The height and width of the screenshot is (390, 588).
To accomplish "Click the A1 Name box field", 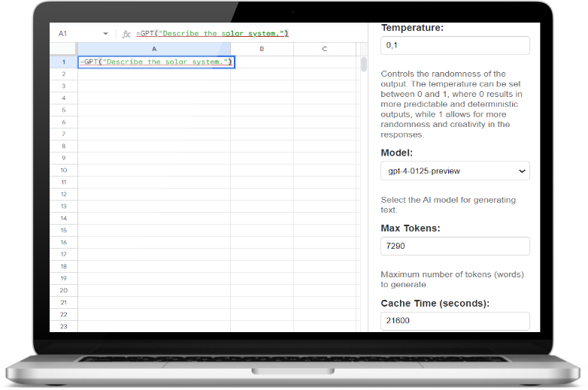I will [x=75, y=34].
